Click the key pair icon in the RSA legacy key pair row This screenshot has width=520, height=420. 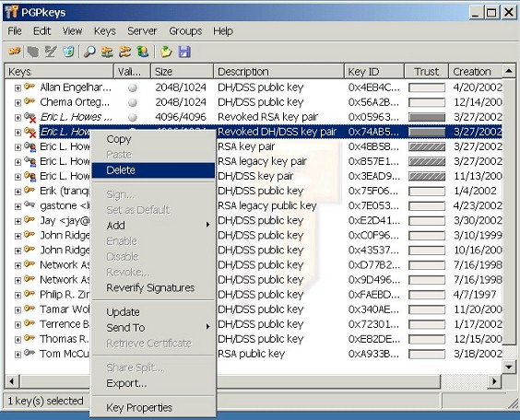[30, 161]
